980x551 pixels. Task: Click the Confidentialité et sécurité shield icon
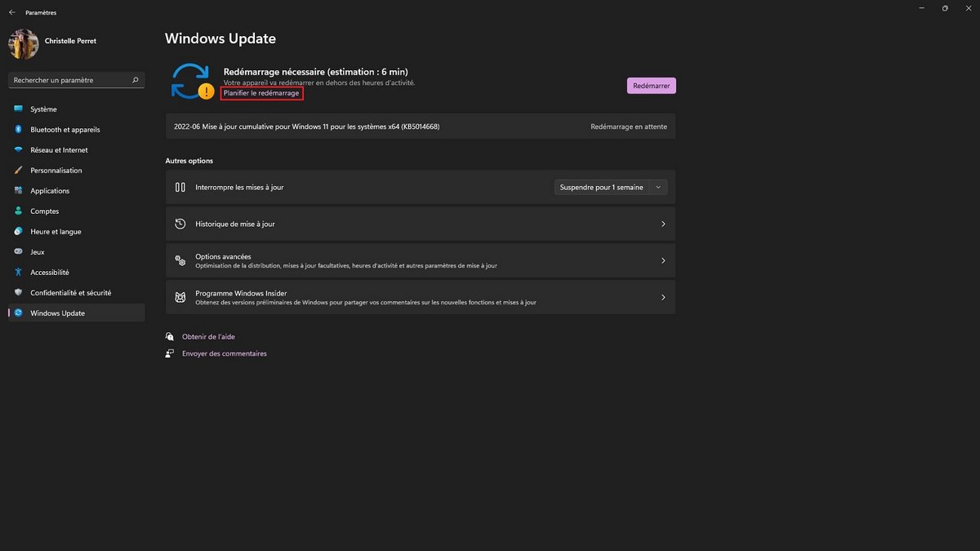coord(18,293)
